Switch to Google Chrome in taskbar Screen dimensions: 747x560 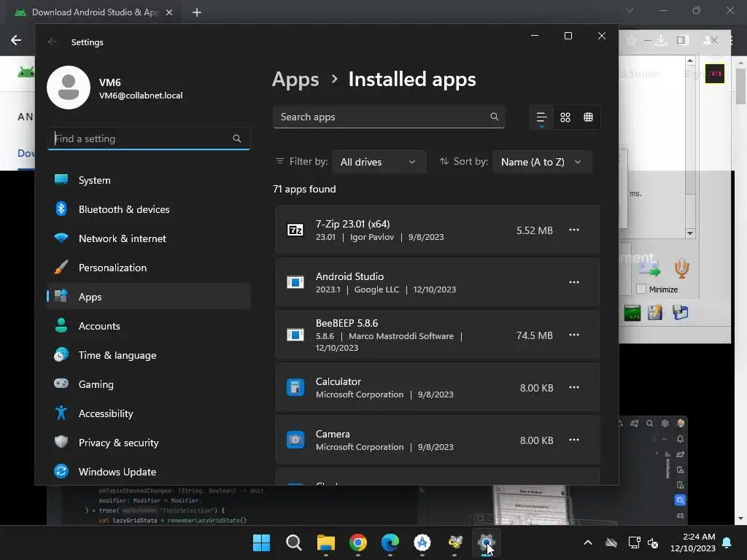coord(357,542)
